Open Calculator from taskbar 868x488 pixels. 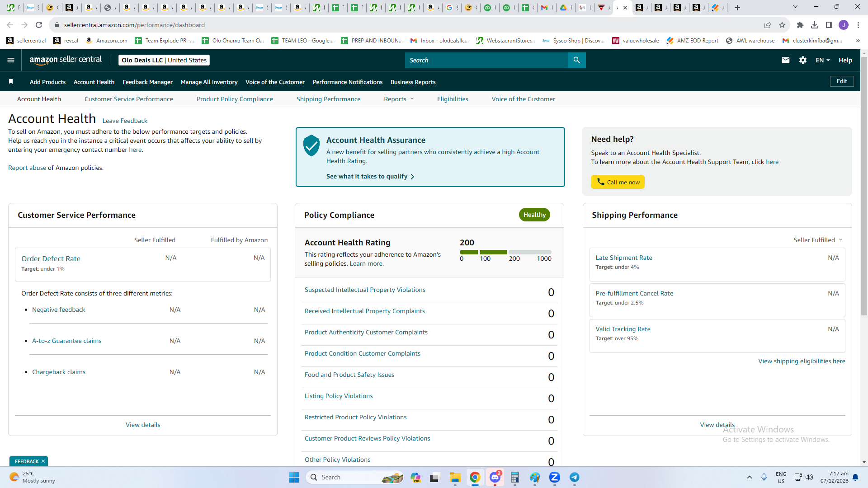tap(515, 477)
